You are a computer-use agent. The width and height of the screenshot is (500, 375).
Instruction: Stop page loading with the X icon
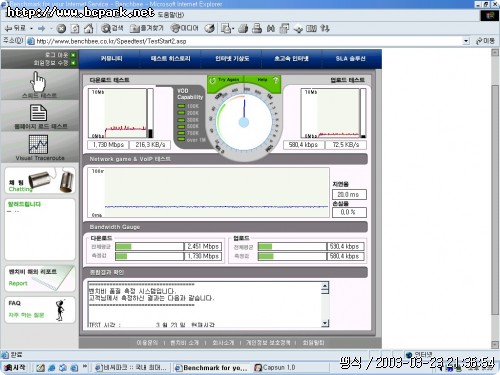click(x=61, y=29)
